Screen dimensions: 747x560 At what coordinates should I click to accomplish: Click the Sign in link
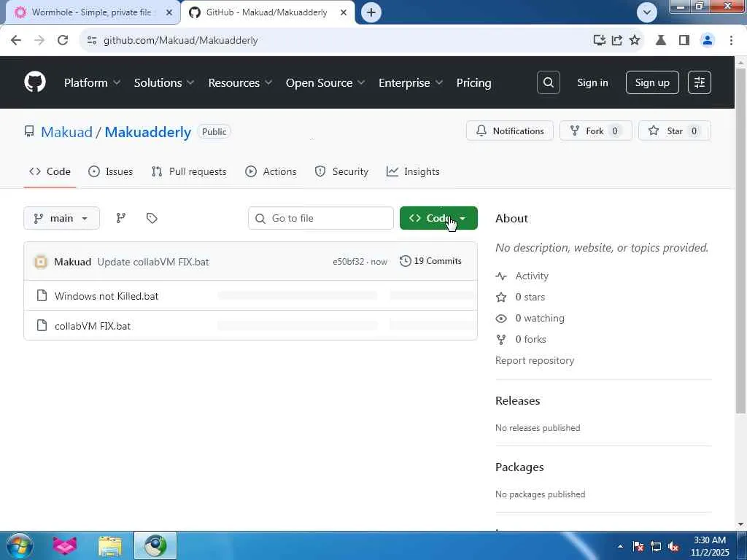592,82
